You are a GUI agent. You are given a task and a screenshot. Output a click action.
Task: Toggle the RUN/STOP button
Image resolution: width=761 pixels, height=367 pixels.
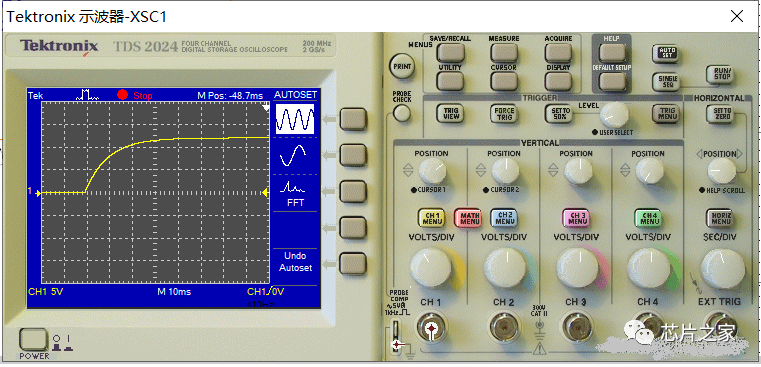coord(721,74)
